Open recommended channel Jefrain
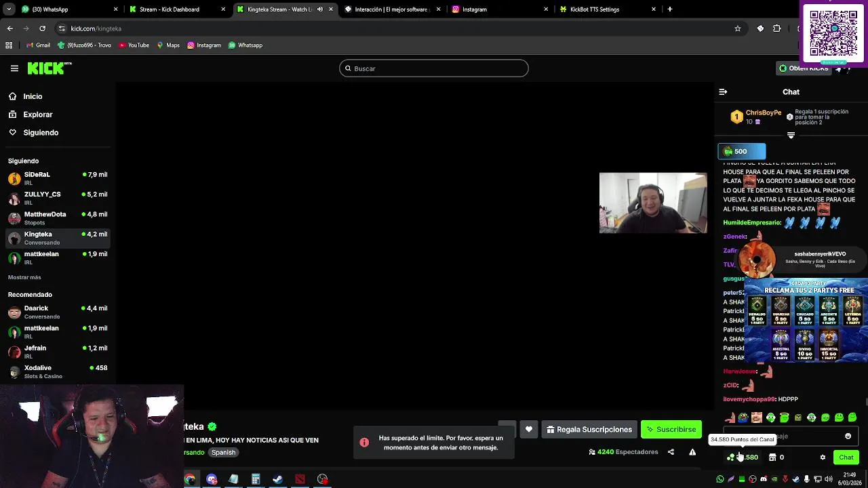 pyautogui.click(x=58, y=352)
